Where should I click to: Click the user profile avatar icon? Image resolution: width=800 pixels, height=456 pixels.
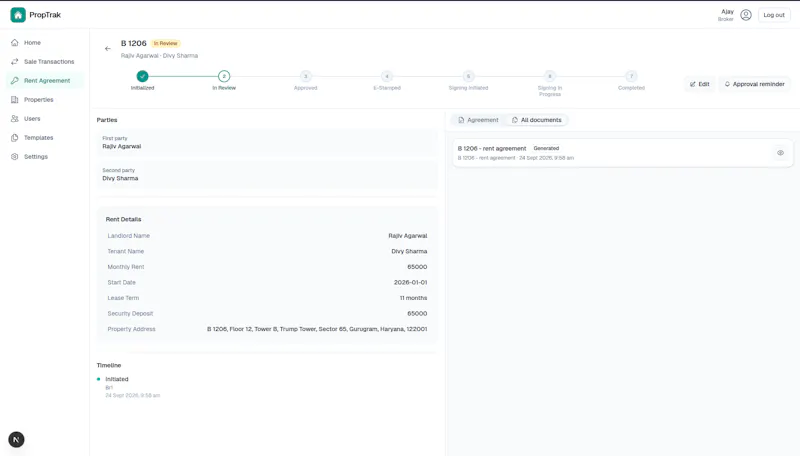pyautogui.click(x=746, y=15)
